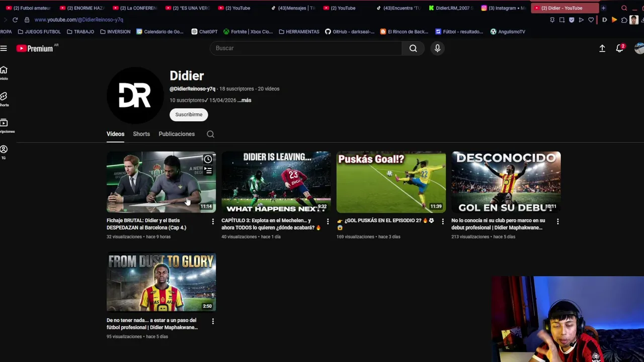Switch to the Publicaciones tab

(177, 134)
